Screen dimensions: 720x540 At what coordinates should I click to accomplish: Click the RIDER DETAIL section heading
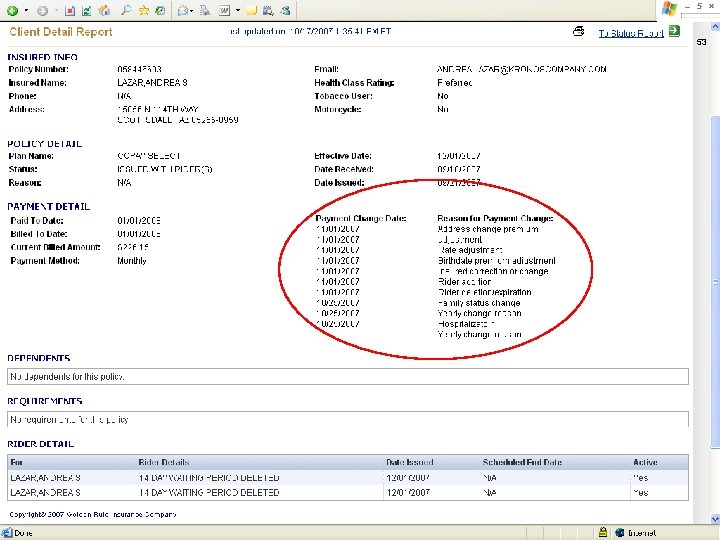click(x=40, y=444)
